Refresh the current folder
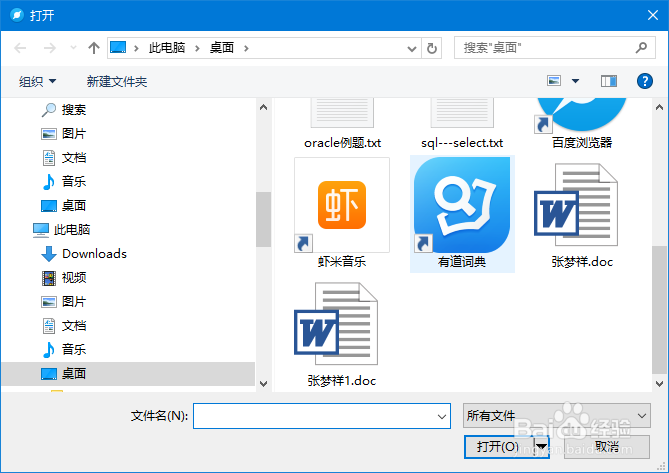The height and width of the screenshot is (473, 669). [x=431, y=48]
